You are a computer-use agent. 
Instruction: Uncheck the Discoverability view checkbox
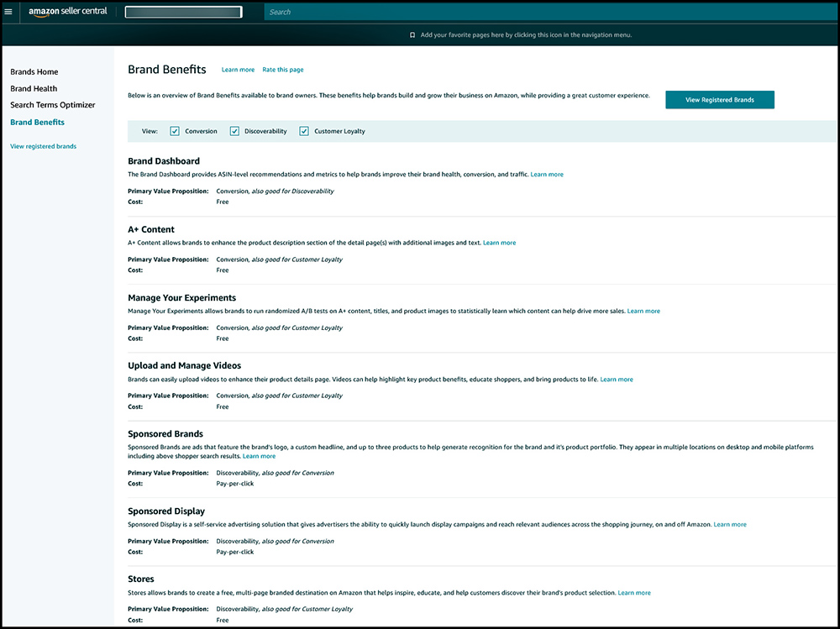pyautogui.click(x=234, y=131)
